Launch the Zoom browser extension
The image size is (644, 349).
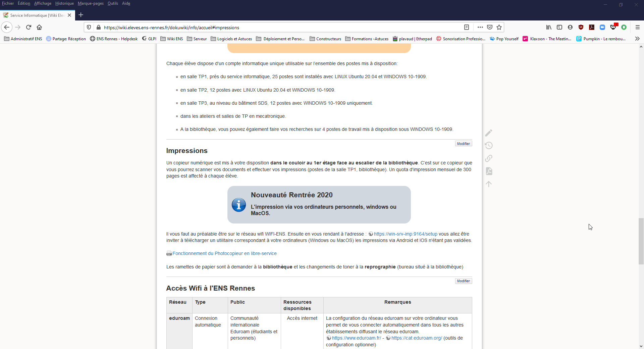(x=602, y=27)
